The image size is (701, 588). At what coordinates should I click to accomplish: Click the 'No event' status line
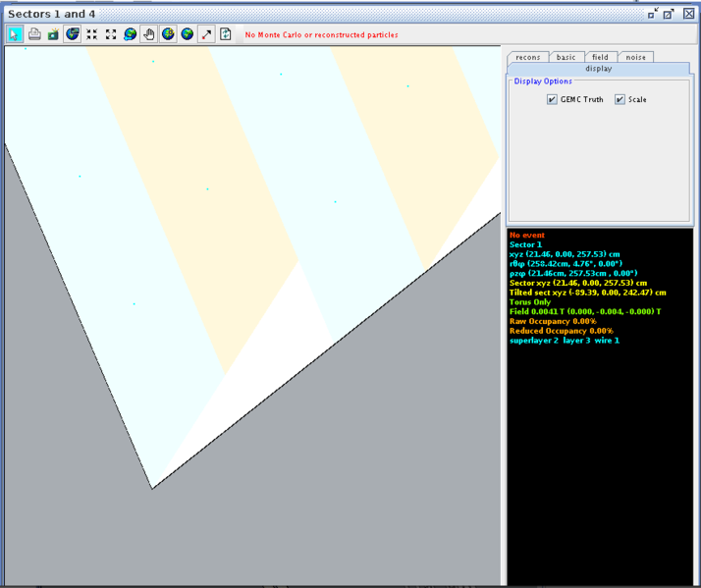(x=527, y=236)
